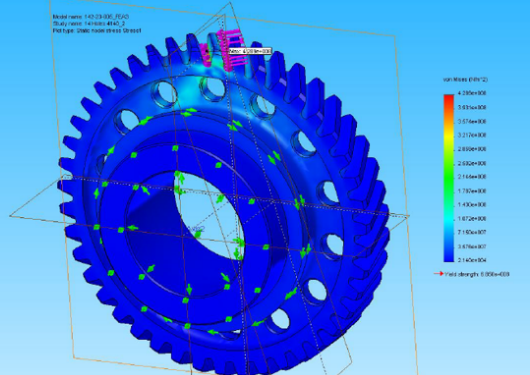The height and width of the screenshot is (375, 530).
Task: Click the Plot type text line
Action: click(97, 30)
